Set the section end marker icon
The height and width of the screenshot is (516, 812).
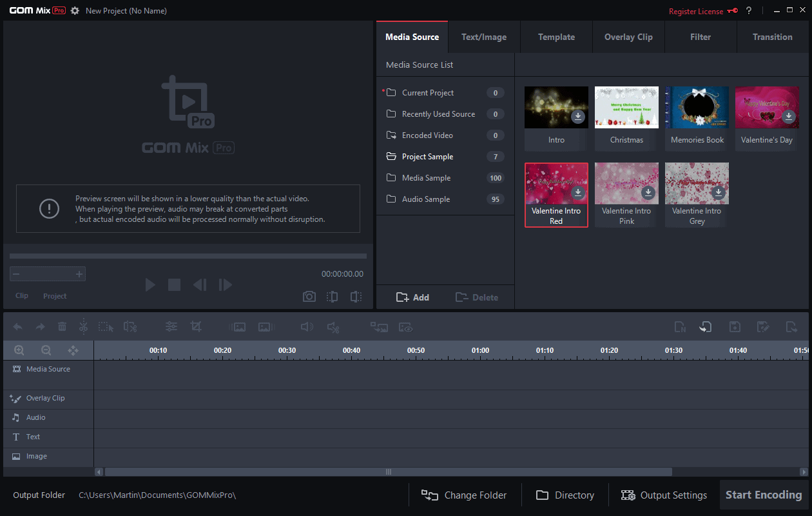(356, 297)
